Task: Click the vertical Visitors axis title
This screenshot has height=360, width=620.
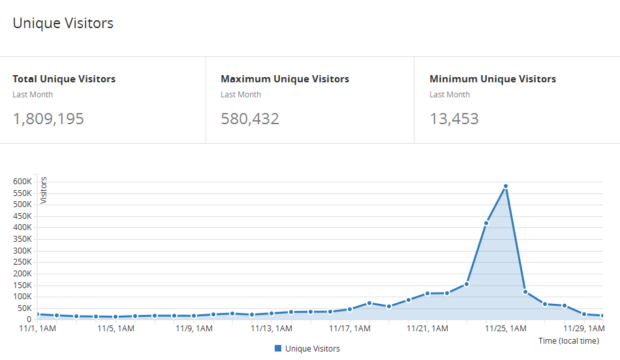Action: [43, 190]
